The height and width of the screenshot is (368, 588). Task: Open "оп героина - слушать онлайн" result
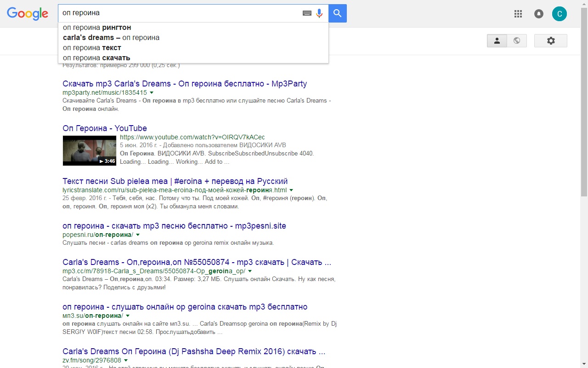click(x=185, y=307)
